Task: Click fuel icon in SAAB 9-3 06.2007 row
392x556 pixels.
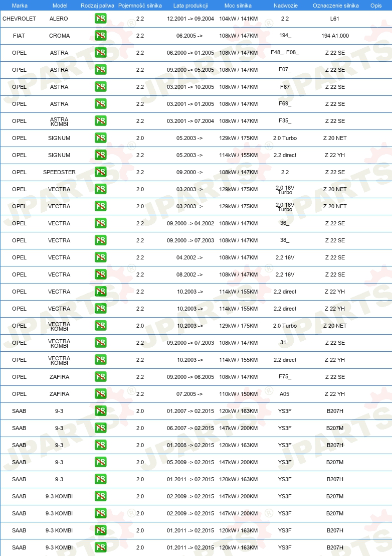Action: click(101, 428)
